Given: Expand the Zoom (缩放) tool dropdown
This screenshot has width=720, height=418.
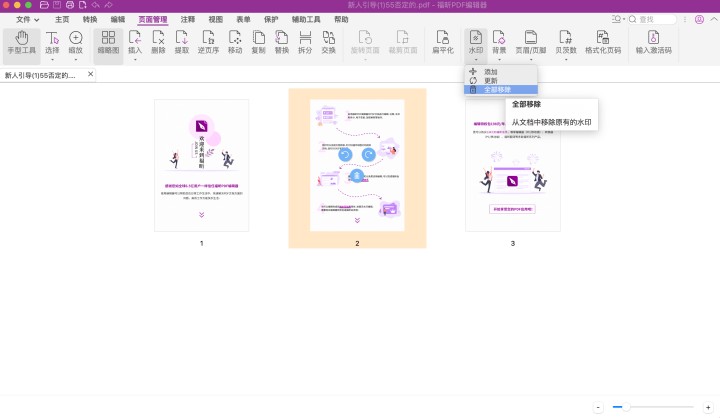Looking at the screenshot, I should click(x=76, y=59).
